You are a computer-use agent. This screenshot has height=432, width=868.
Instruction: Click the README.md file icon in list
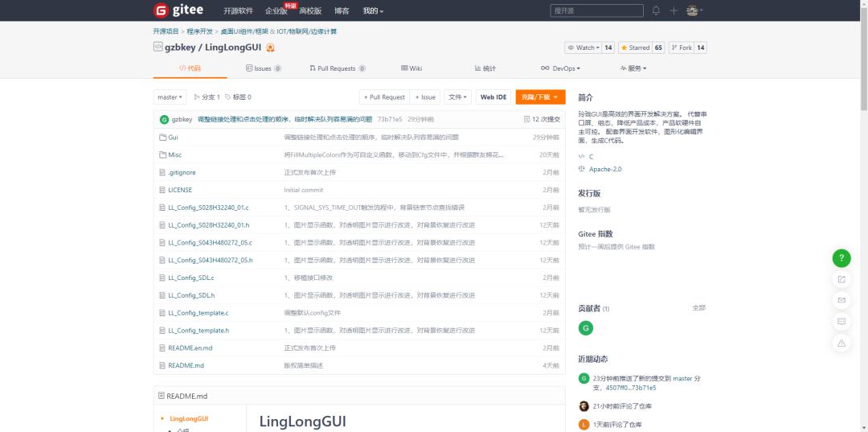tap(162, 365)
